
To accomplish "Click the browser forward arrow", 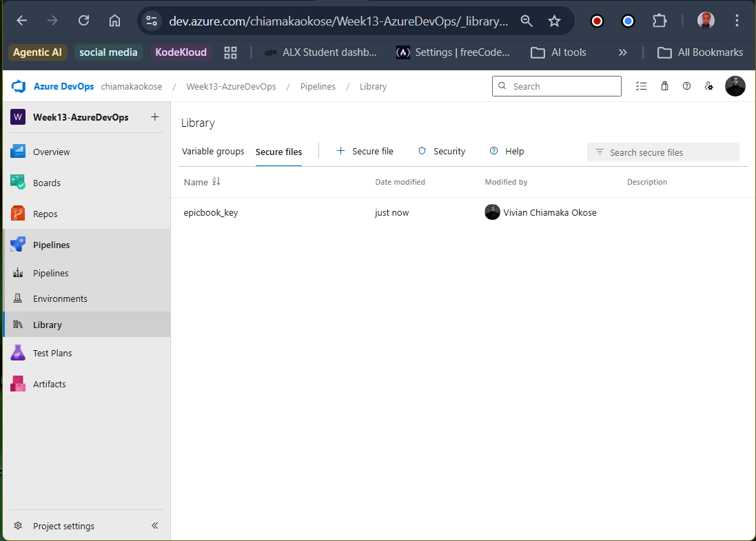I will 52,21.
